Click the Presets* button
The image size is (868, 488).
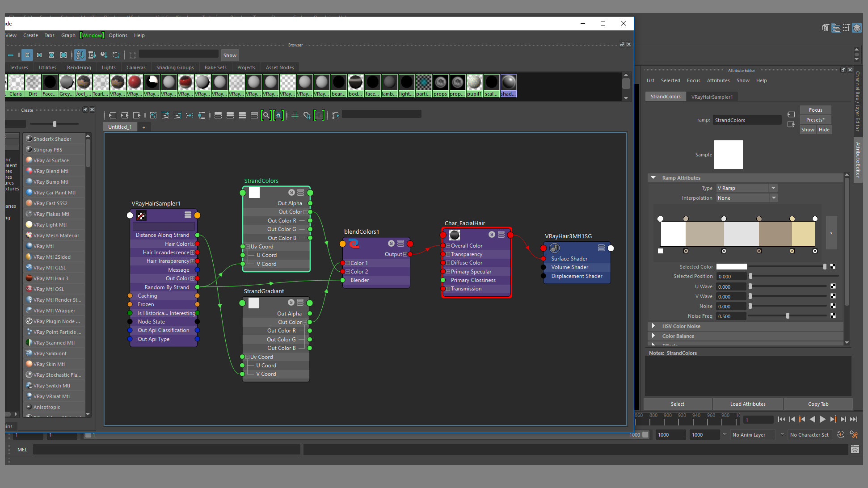point(815,120)
